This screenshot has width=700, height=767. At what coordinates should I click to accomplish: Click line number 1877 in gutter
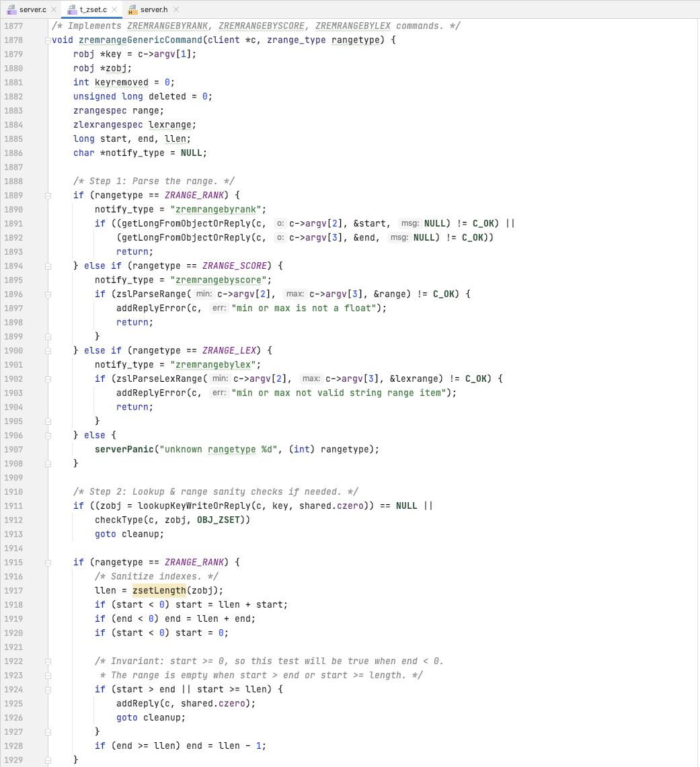pyautogui.click(x=13, y=26)
